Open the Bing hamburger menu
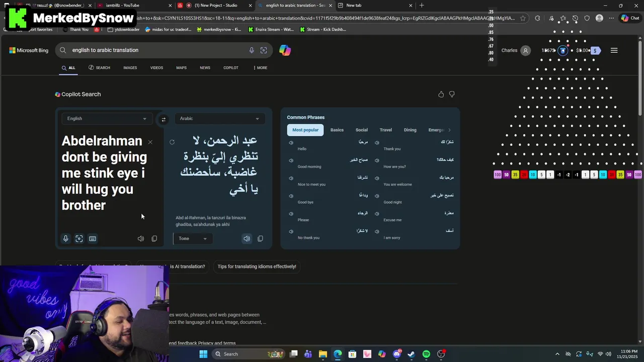Viewport: 644px width, 362px height. click(614, 50)
